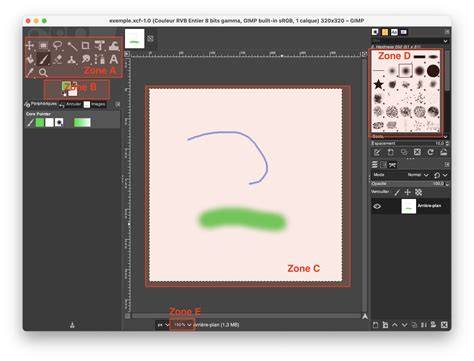Open selected brush as image
Viewport: 474px width, 361px height.
click(x=443, y=152)
